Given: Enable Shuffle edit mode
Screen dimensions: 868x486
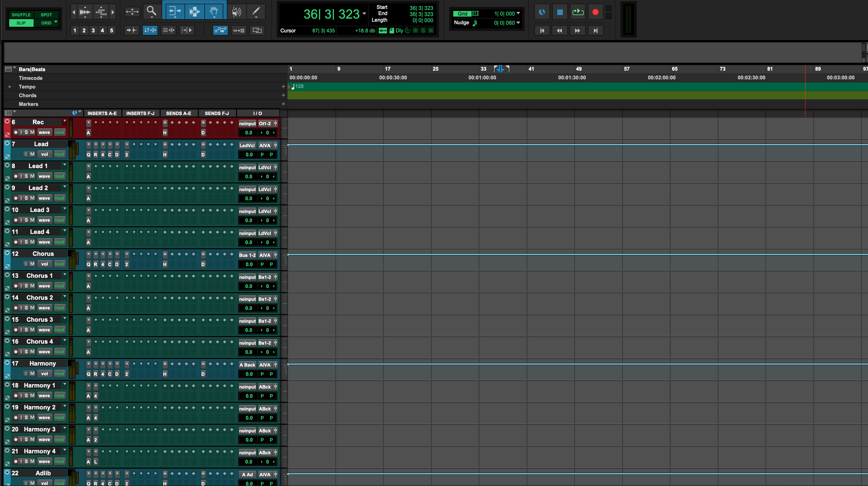Looking at the screenshot, I should coord(21,15).
